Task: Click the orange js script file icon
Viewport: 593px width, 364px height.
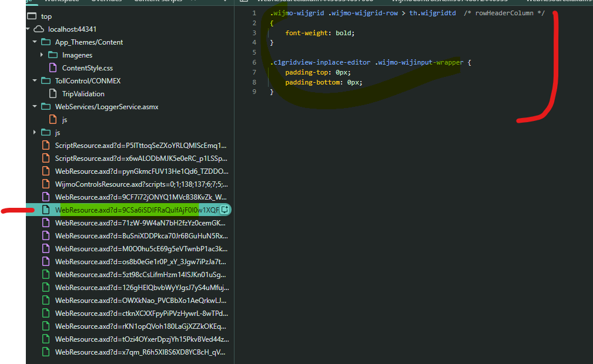Action: [x=53, y=119]
